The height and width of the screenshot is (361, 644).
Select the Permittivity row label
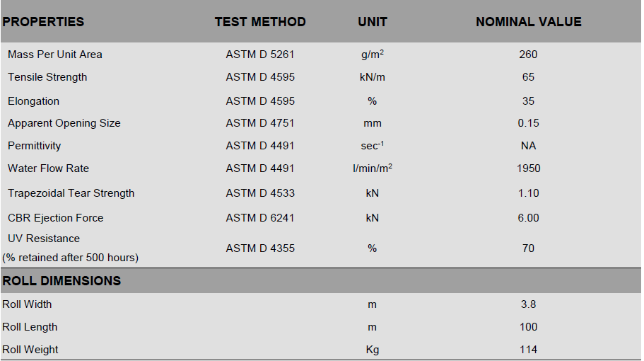tap(35, 146)
